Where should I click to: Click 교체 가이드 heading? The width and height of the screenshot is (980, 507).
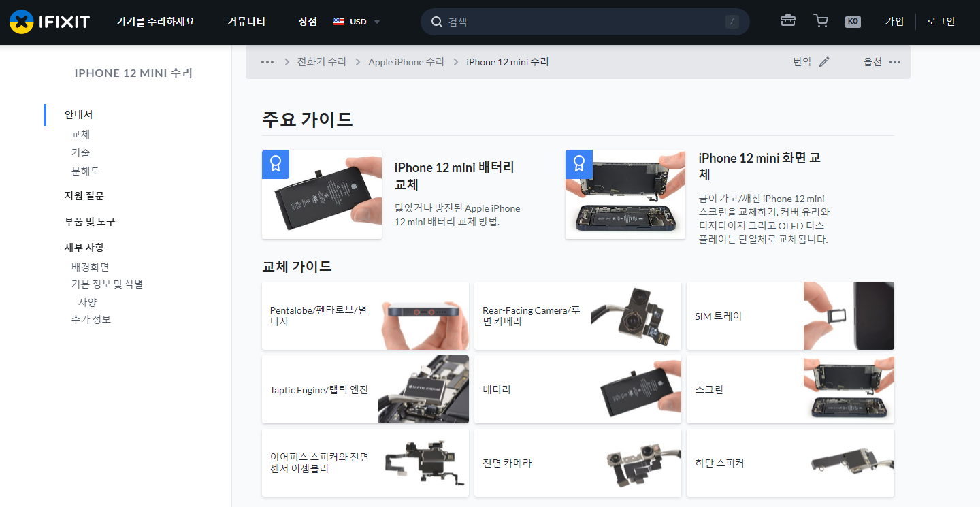tap(297, 266)
